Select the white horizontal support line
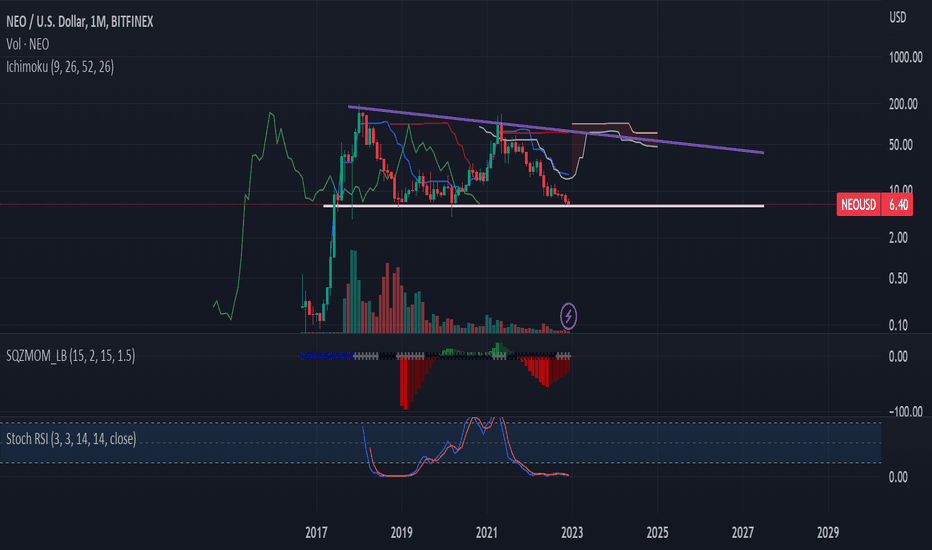The width and height of the screenshot is (932, 550). pos(543,206)
